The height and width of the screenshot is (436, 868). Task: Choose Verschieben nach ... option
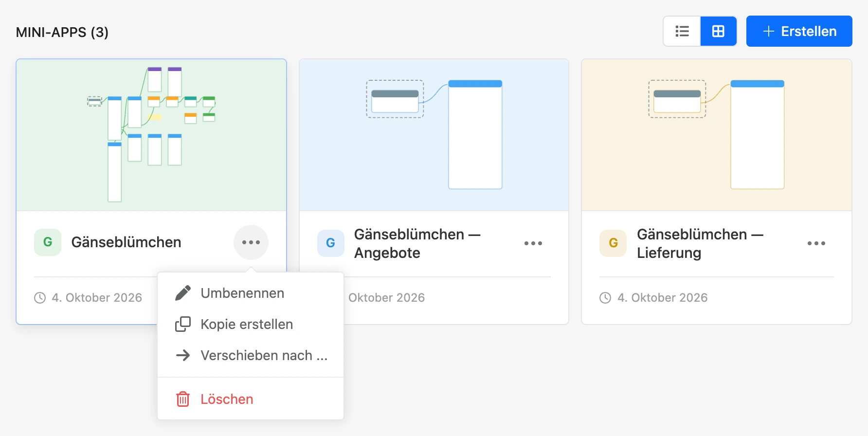pyautogui.click(x=251, y=355)
